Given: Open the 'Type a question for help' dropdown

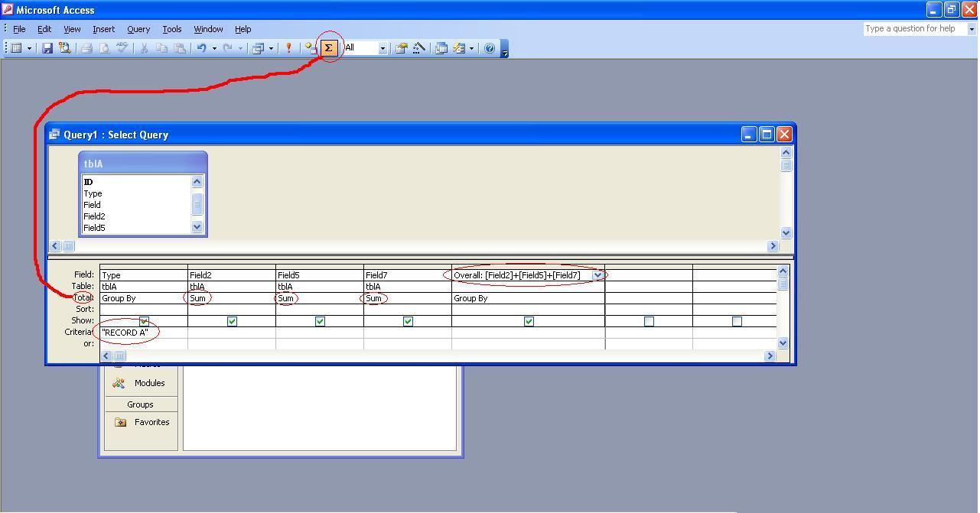Looking at the screenshot, I should pyautogui.click(x=972, y=29).
